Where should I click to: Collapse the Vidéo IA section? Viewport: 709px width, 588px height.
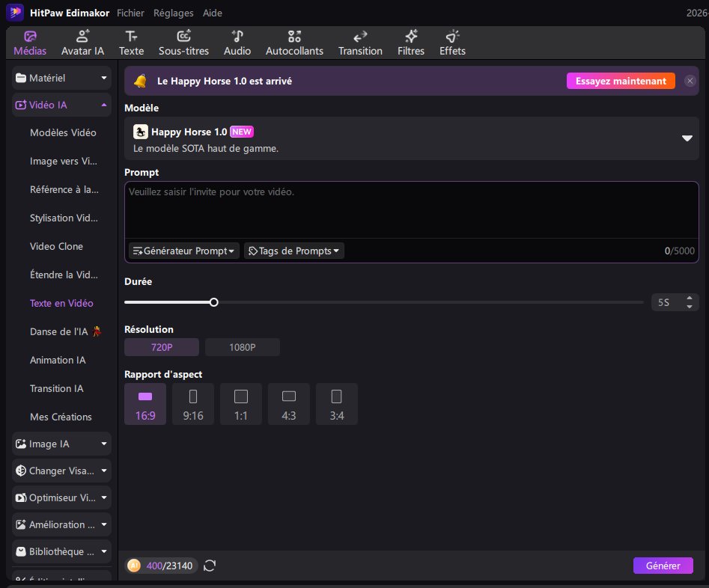61,105
